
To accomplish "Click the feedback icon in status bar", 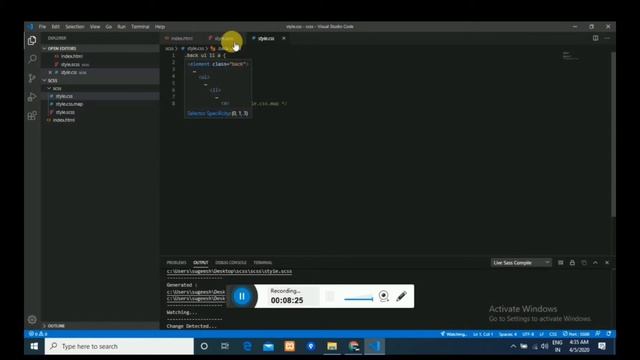I will click(598, 334).
